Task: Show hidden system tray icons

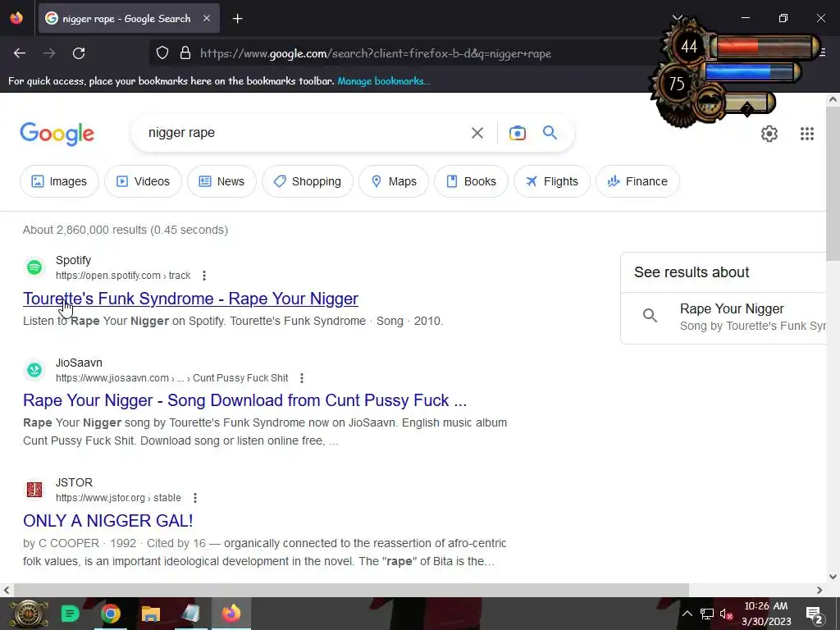Action: [x=687, y=614]
